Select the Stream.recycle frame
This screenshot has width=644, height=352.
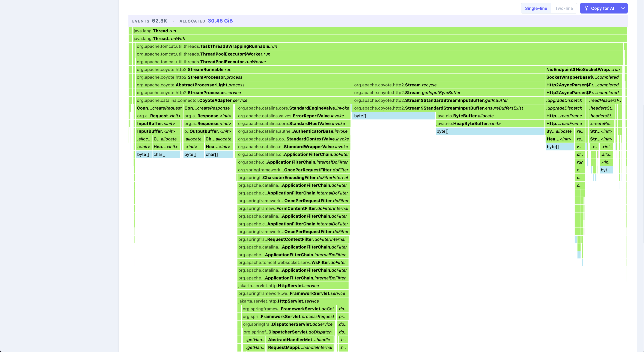[449, 85]
